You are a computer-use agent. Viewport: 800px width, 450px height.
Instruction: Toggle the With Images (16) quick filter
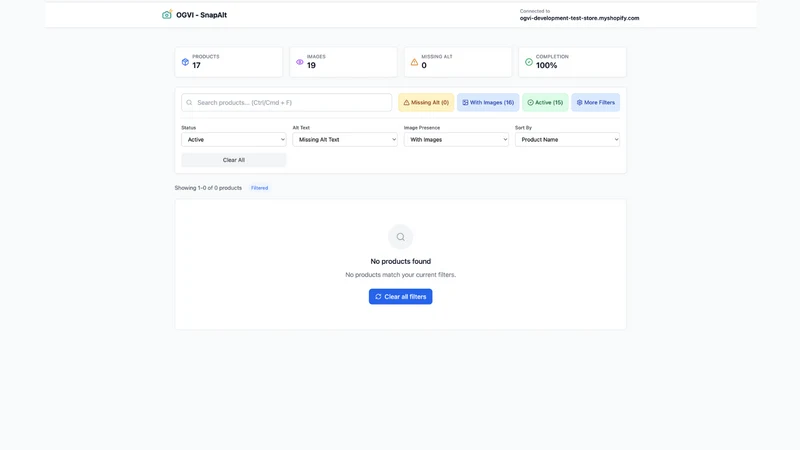tap(488, 103)
